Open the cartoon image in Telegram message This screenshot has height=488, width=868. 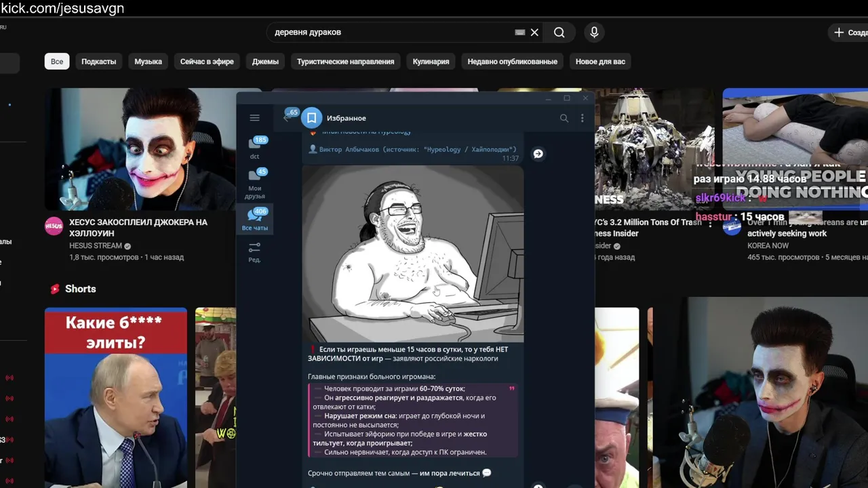(x=413, y=254)
